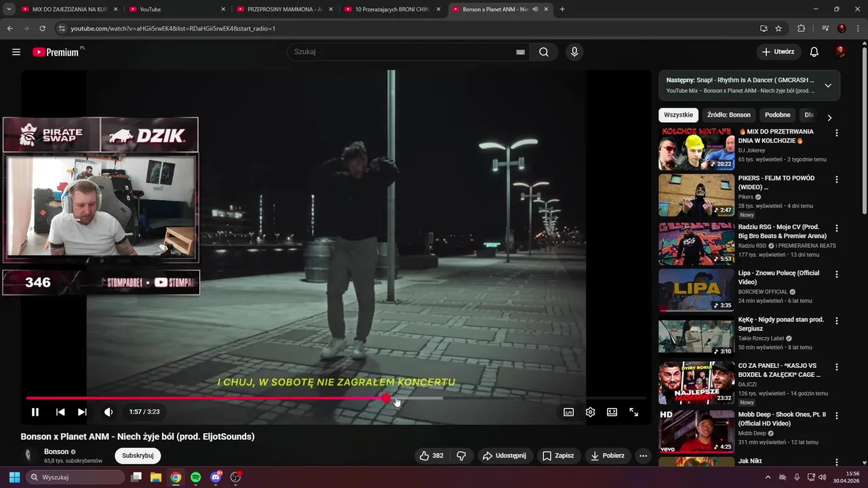Open tab search dropdown in Chrome
This screenshot has height=488, width=868.
pos(9,9)
